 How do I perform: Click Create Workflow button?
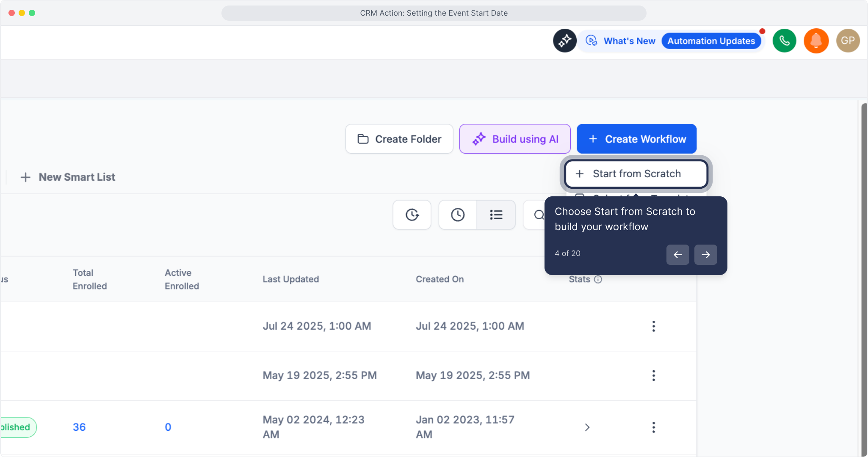click(636, 139)
